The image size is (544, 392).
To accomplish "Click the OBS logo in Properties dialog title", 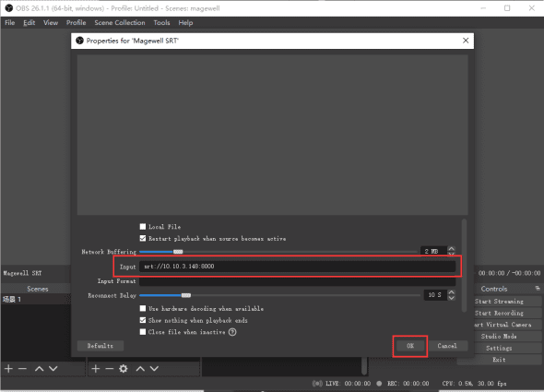I will point(80,41).
